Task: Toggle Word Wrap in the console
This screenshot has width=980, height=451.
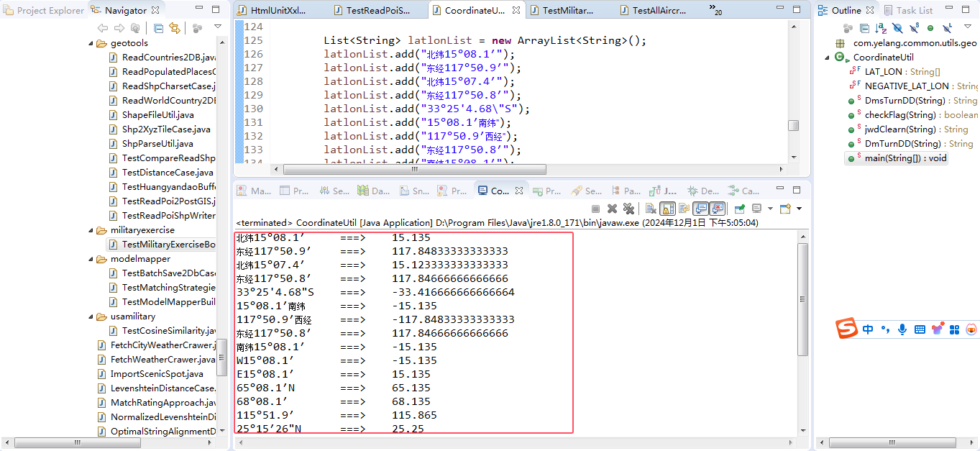Action: (x=684, y=209)
